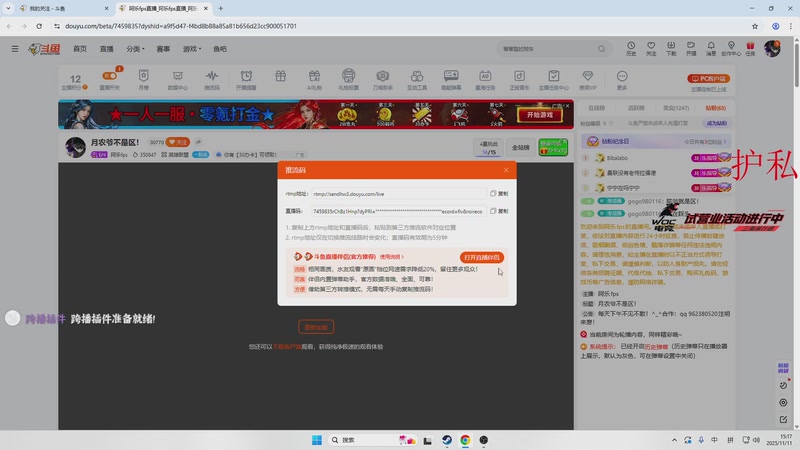This screenshot has height=450, width=800.
Task: Open the AD task icon in toolbar
Action: tap(485, 80)
